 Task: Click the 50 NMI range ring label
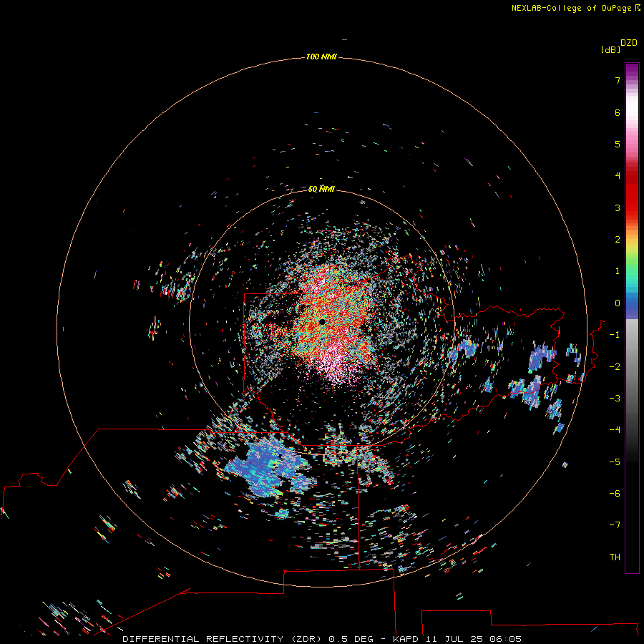[321, 189]
